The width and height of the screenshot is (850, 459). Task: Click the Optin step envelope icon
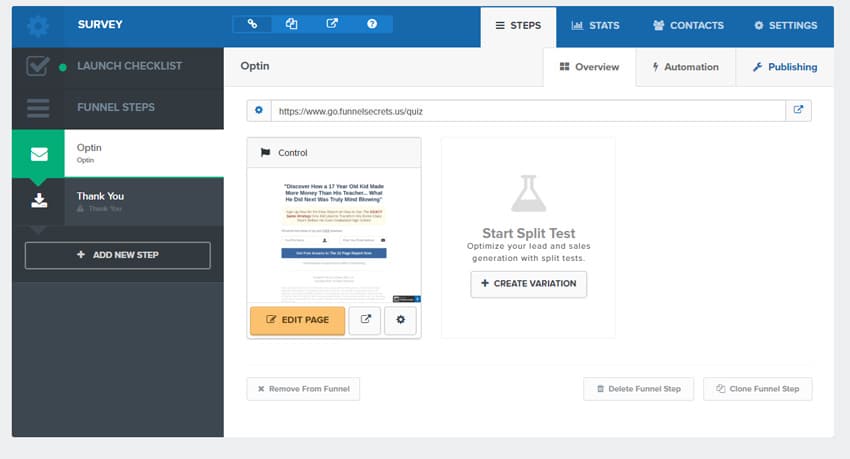click(38, 154)
